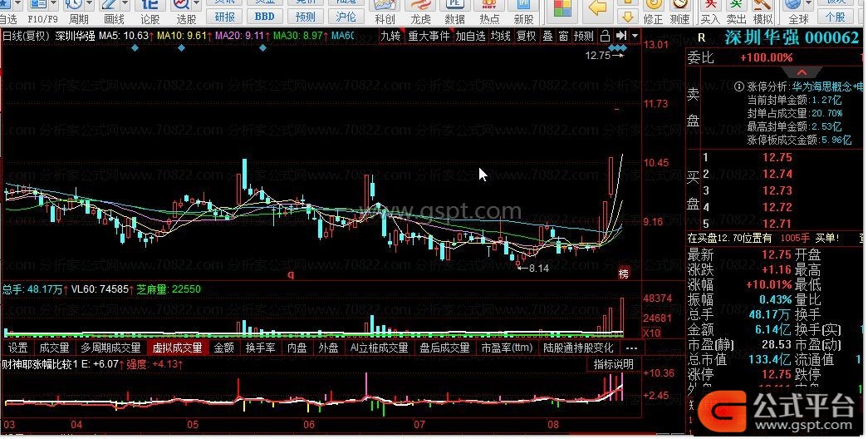Toggle 均线 moving averages display
868x439 pixels.
point(501,36)
